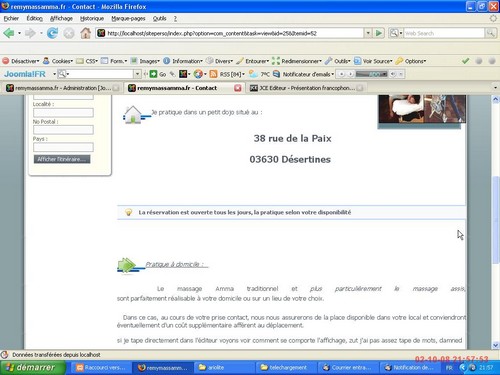Switch to the JCE Editeur tab
Viewport: 500px width, 375px height.
(x=305, y=88)
